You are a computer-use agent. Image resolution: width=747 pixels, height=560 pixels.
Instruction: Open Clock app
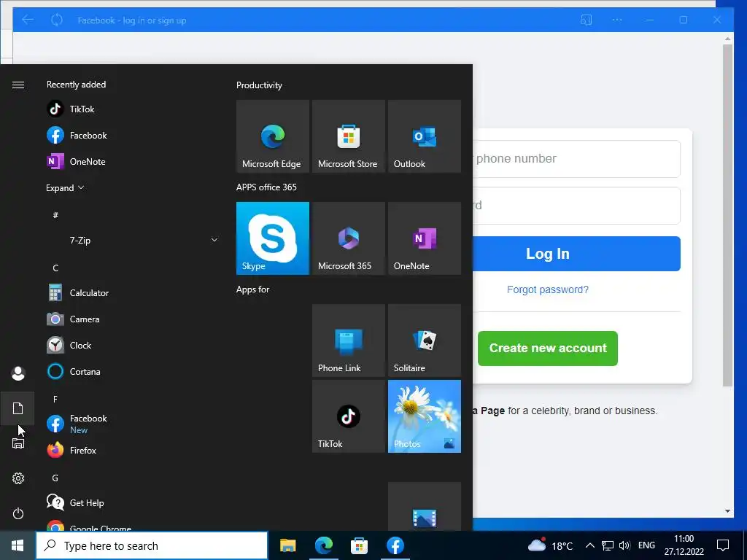[132, 345]
